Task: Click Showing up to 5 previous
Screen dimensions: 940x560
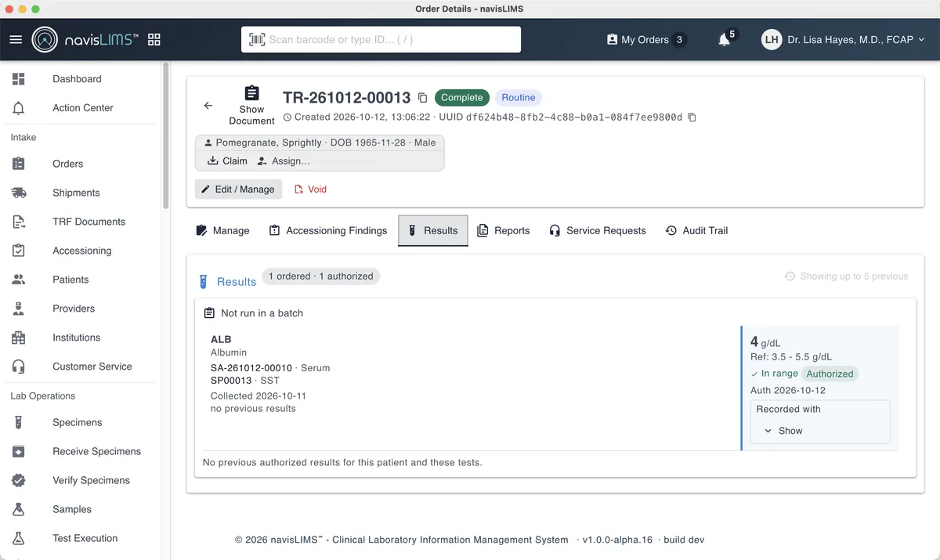Action: click(x=847, y=276)
